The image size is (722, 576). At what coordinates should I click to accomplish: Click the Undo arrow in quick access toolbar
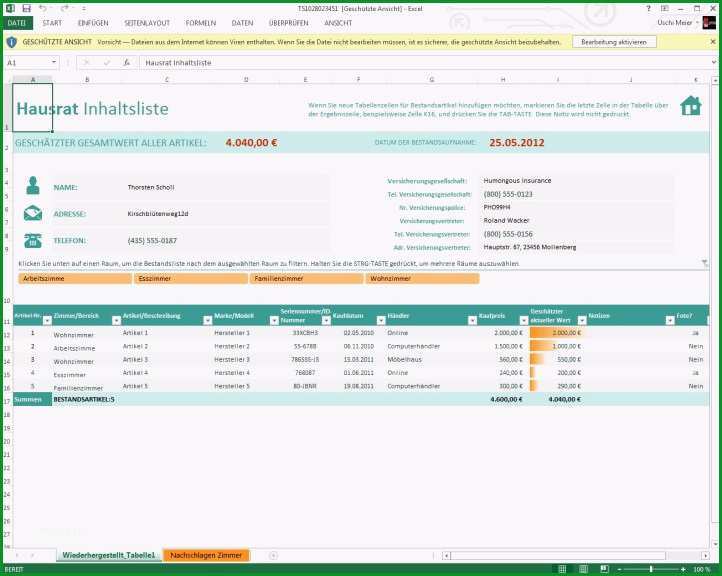[x=43, y=8]
